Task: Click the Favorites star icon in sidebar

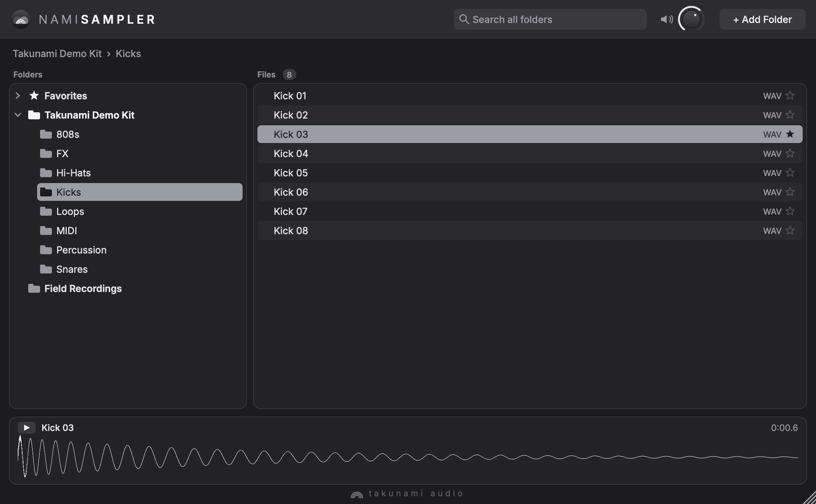Action: (x=34, y=96)
